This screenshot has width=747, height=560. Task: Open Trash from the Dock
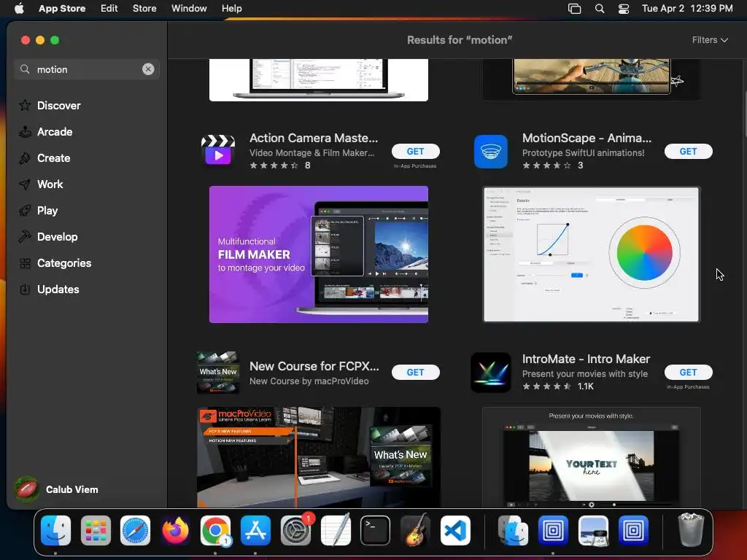(690, 530)
